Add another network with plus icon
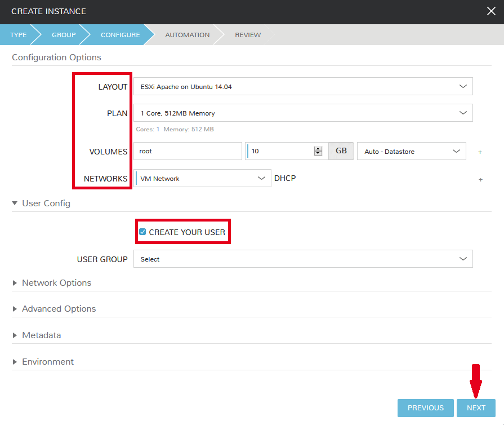Screen dimensions: 504x425 pyautogui.click(x=480, y=180)
